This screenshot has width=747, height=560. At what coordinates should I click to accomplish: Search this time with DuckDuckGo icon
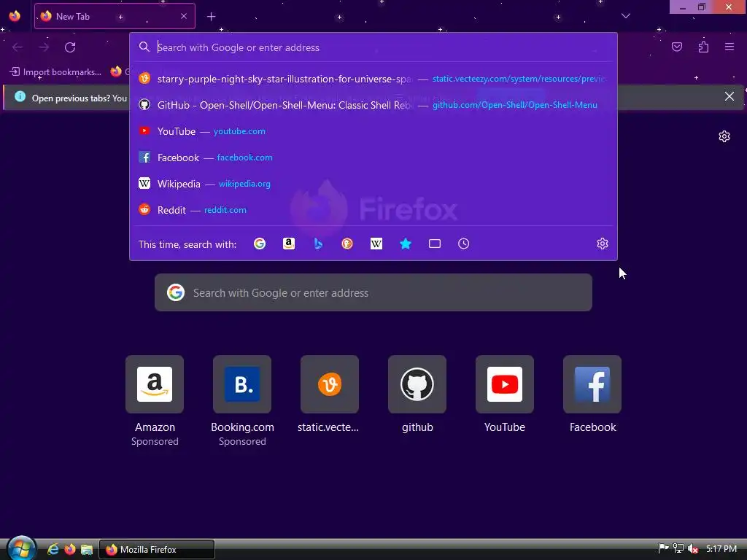click(x=347, y=244)
